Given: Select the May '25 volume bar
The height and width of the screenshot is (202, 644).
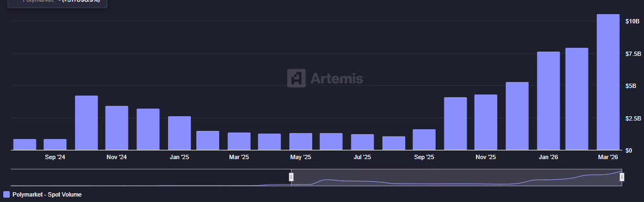Looking at the screenshot, I should (x=301, y=142).
